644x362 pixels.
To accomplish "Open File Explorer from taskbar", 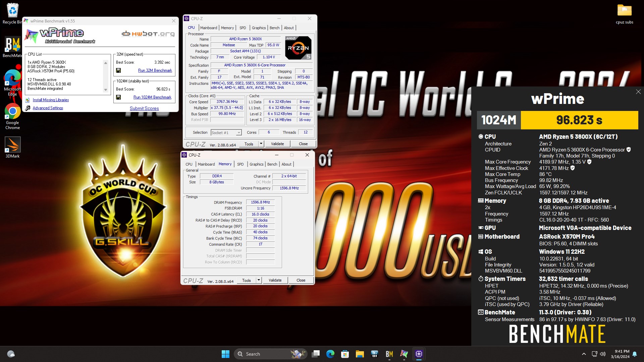I will [x=360, y=354].
